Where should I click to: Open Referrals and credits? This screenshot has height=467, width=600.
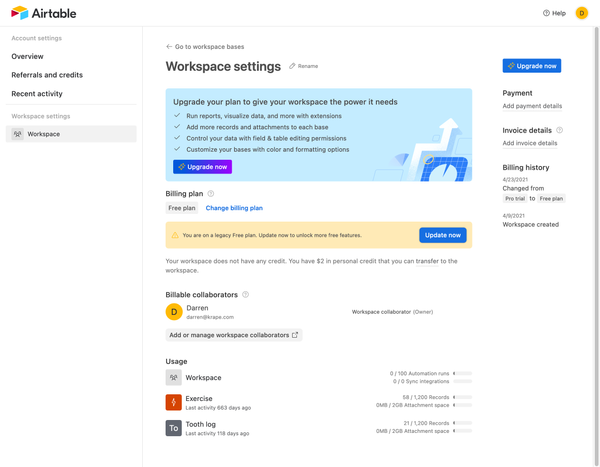click(47, 75)
